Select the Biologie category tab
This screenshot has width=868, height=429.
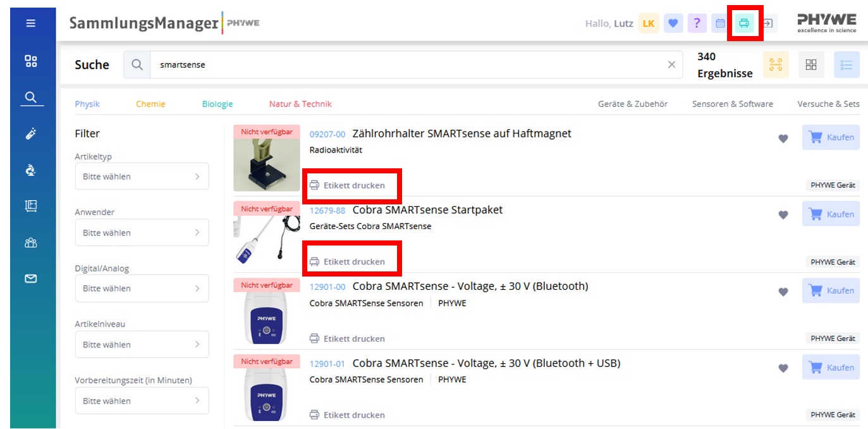pos(217,104)
